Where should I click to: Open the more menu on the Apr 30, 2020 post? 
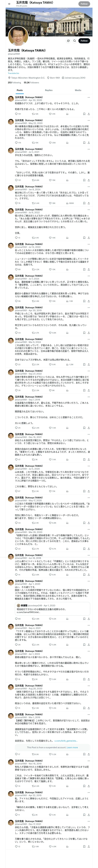click(89, 97)
